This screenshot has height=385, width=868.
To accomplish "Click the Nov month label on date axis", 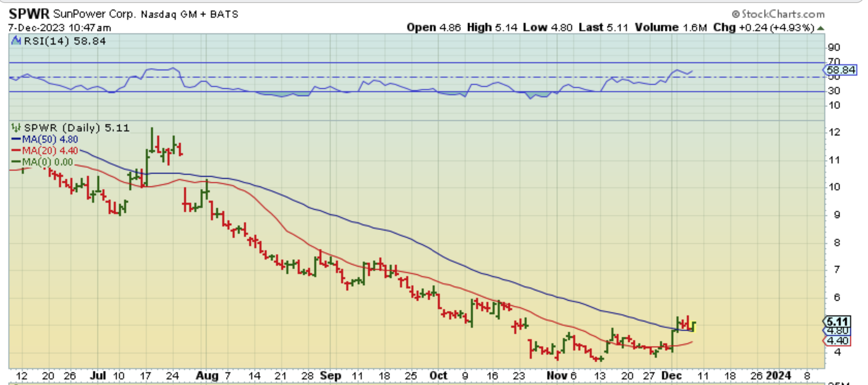I will click(x=557, y=376).
